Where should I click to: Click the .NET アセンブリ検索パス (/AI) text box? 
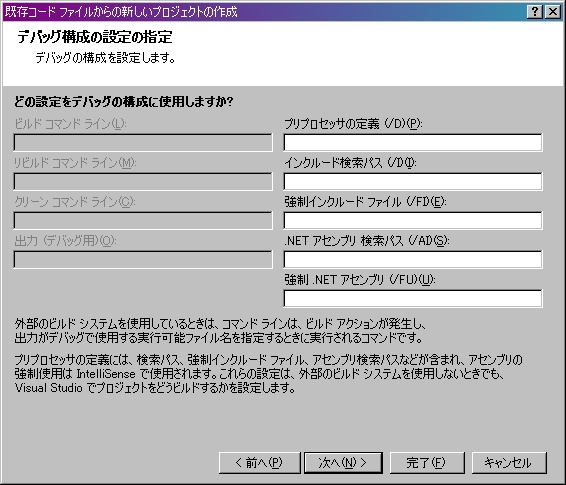click(413, 259)
